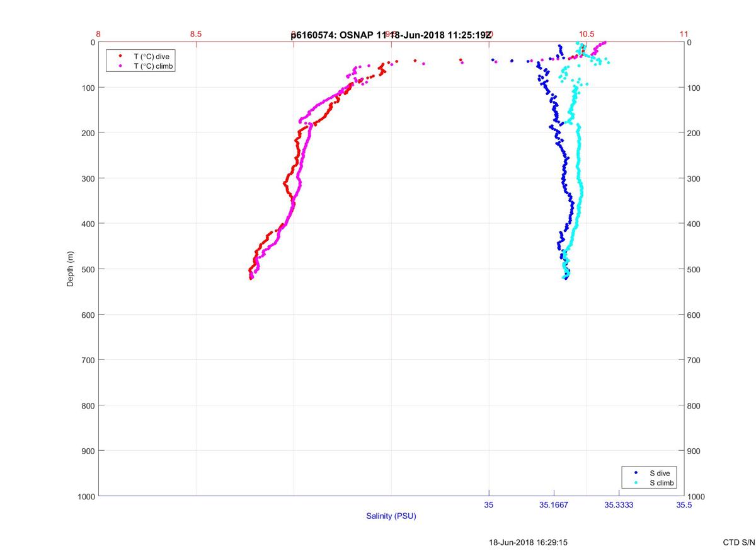Image resolution: width=756 pixels, height=558 pixels.
Task: Click the 'Salinity (PSU)' axis label
Action: coord(391,516)
